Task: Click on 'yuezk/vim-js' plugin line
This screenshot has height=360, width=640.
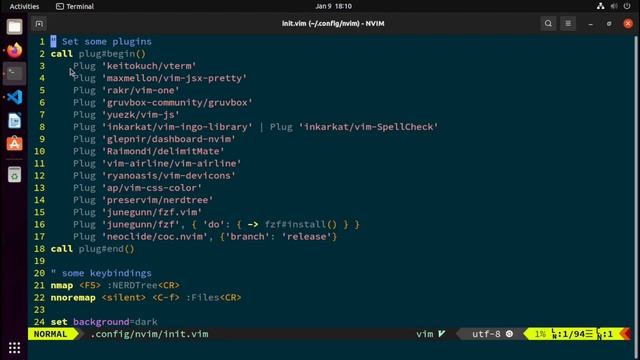Action: 126,115
